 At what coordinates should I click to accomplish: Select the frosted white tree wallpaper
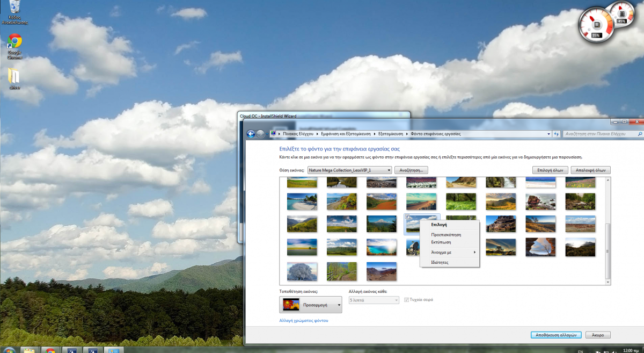pyautogui.click(x=302, y=270)
